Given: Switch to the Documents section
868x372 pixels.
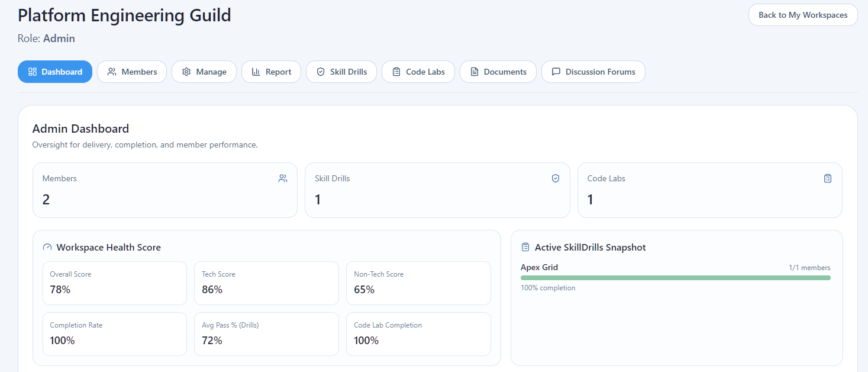Looking at the screenshot, I should [x=498, y=71].
